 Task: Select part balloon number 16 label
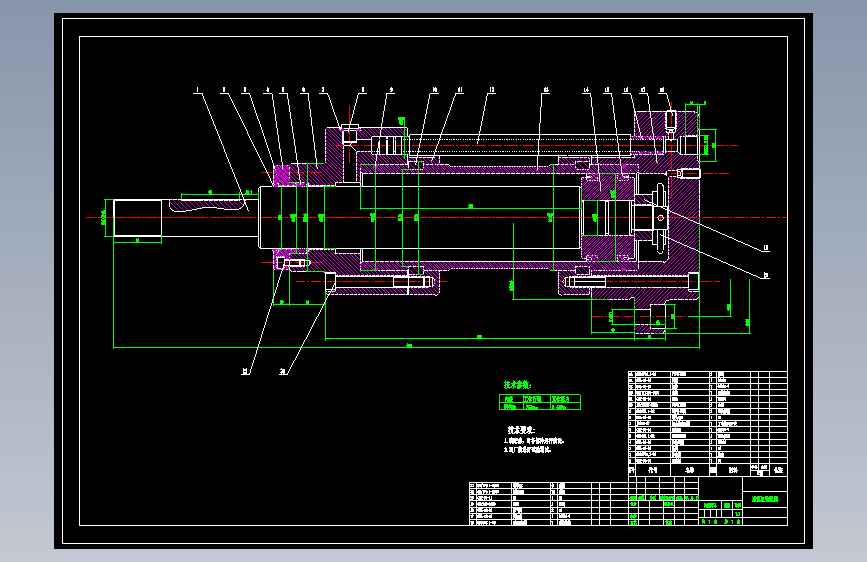(626, 90)
